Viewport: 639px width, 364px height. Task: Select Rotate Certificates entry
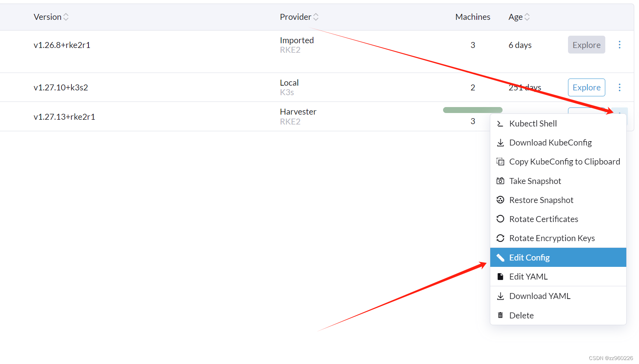[558, 219]
